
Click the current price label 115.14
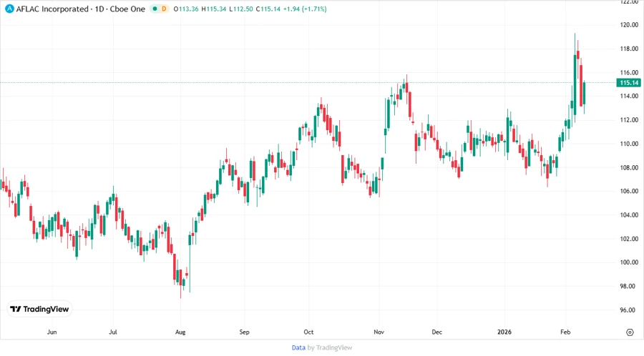629,83
